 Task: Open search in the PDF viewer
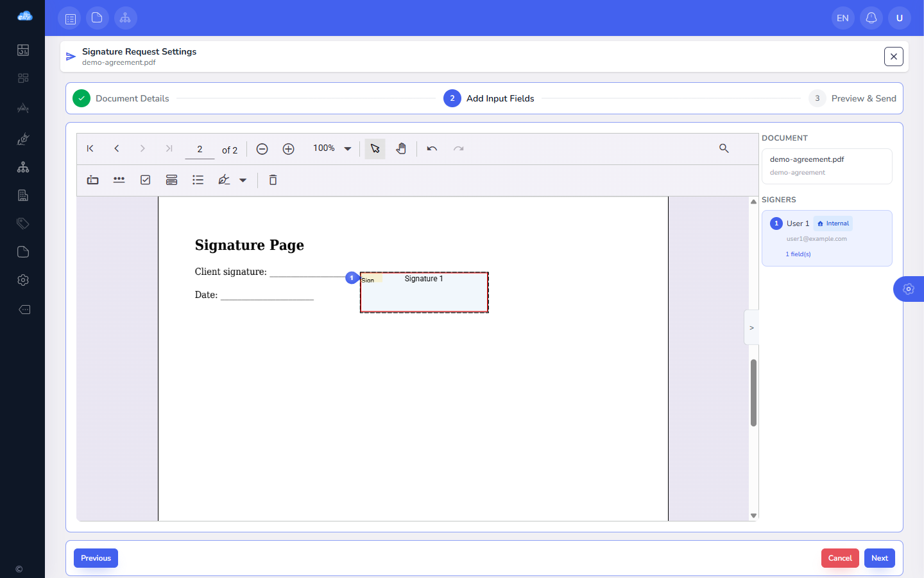pyautogui.click(x=724, y=149)
